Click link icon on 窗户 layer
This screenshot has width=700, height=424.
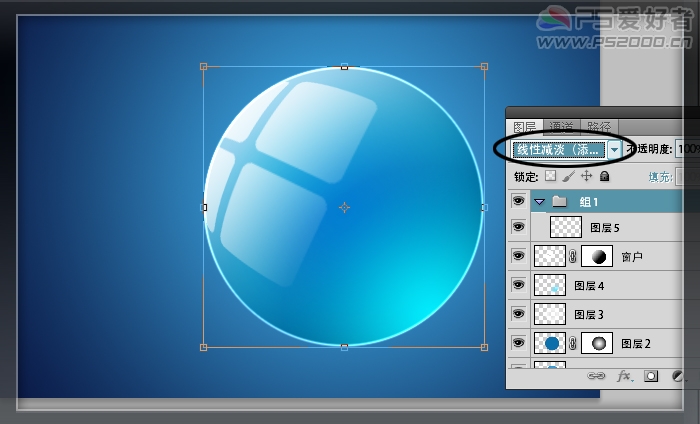(573, 256)
